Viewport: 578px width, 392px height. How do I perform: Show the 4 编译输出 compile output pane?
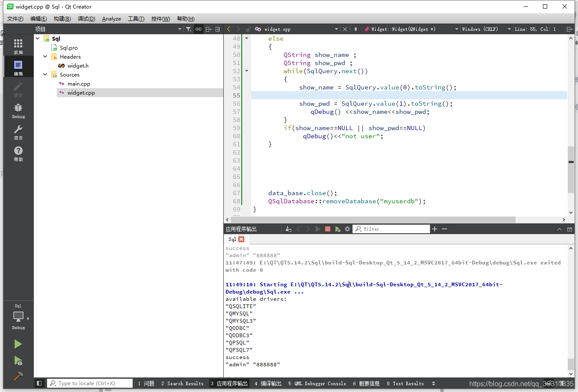coord(268,383)
